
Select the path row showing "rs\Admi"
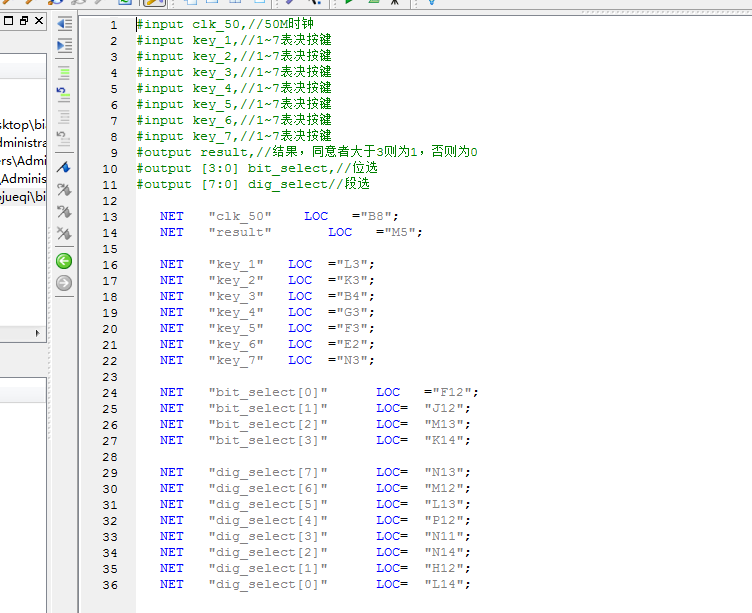pyautogui.click(x=23, y=161)
